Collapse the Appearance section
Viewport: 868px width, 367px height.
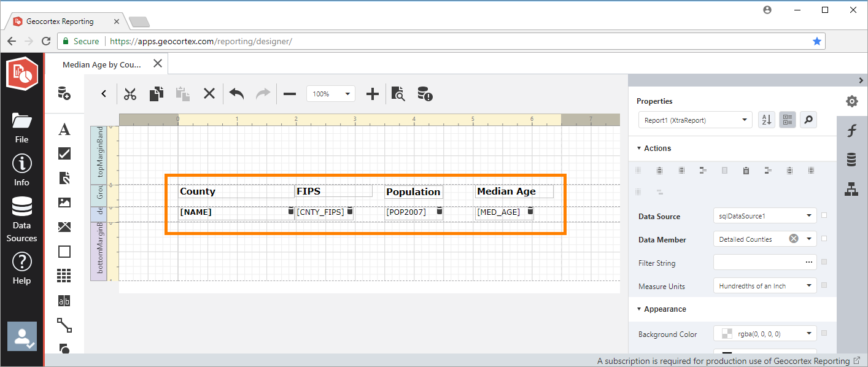(x=639, y=309)
